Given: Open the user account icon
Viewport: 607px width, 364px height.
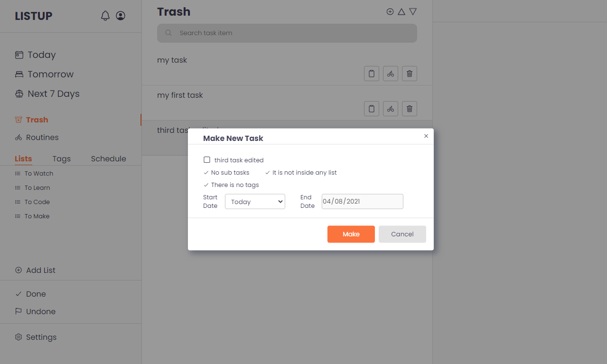Looking at the screenshot, I should click(121, 16).
